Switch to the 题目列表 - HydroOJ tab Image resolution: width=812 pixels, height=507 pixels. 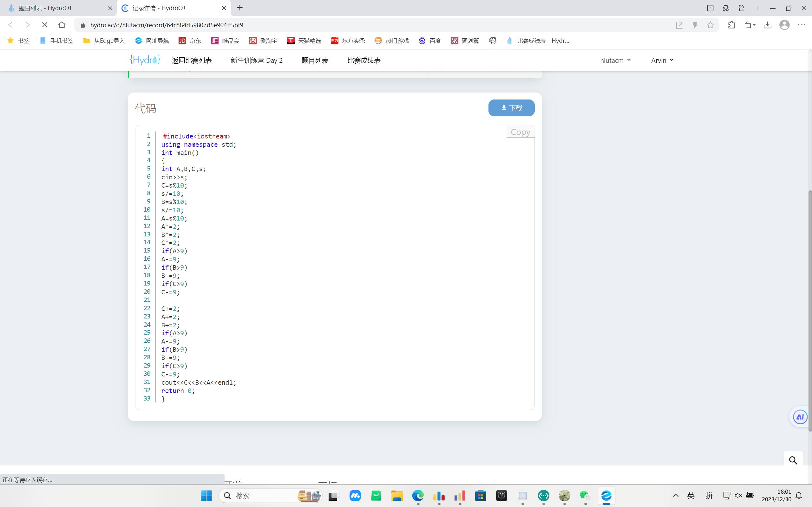pyautogui.click(x=57, y=8)
